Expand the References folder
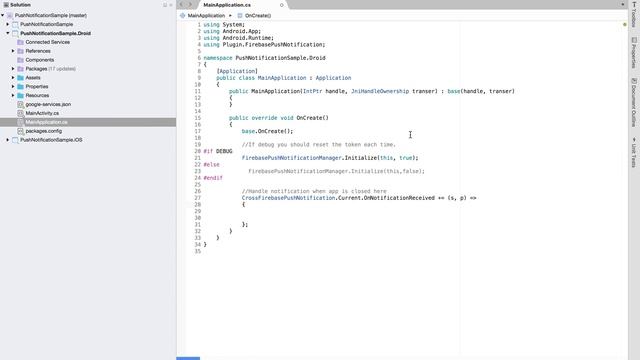Image resolution: width=640 pixels, height=360 pixels. (13, 51)
